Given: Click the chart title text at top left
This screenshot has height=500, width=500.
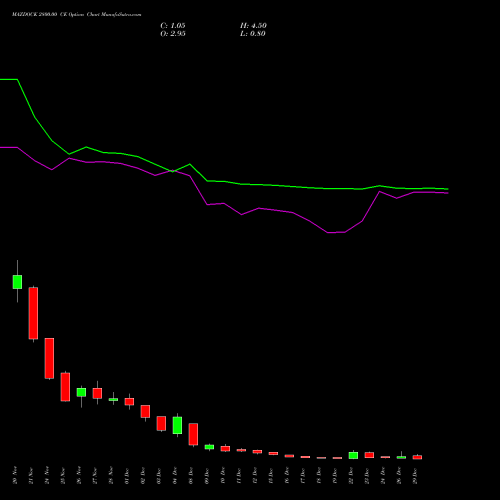Looking at the screenshot, I should click(76, 15).
